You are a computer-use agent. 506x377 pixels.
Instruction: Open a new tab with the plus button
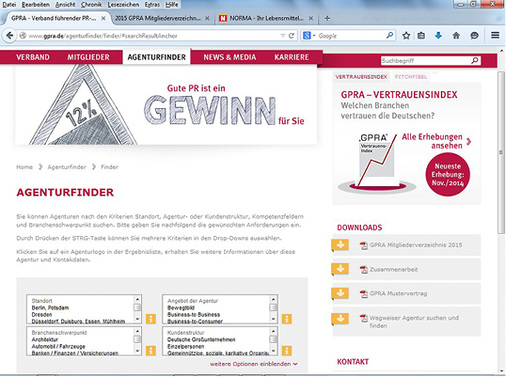pos(327,18)
